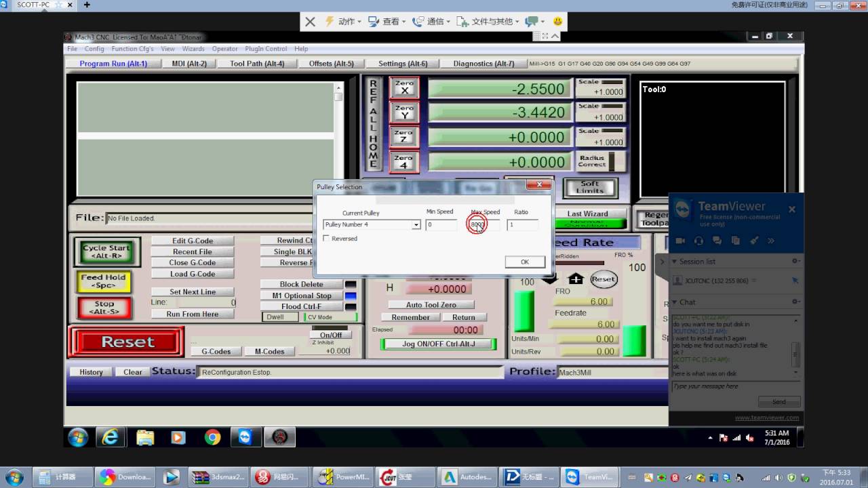Open the 动作 actions dropdown in TeamViewer toolbar
The height and width of the screenshot is (488, 868).
coord(344,22)
